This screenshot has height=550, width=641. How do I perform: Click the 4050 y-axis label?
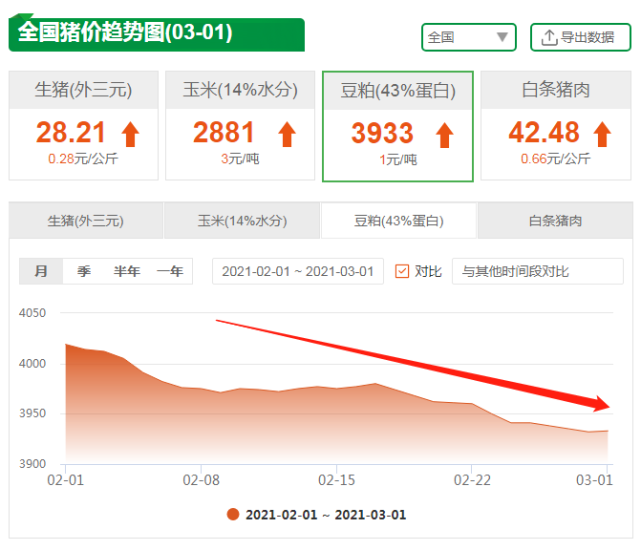coord(32,313)
